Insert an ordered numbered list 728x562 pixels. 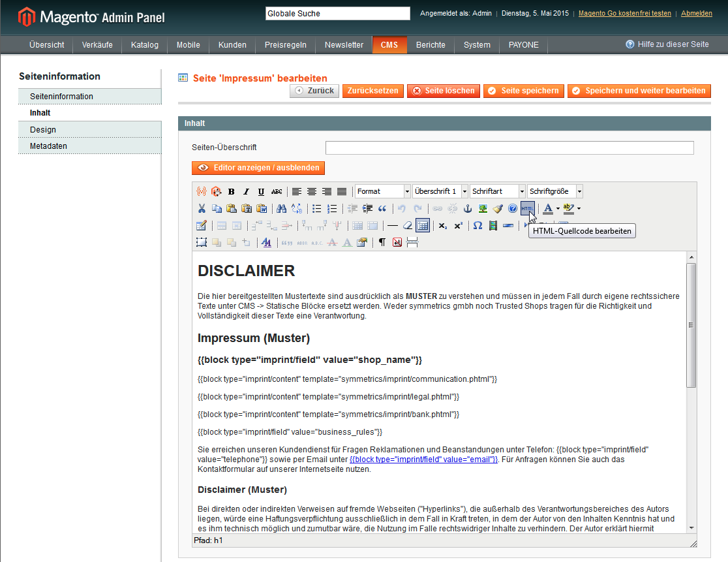tap(332, 208)
